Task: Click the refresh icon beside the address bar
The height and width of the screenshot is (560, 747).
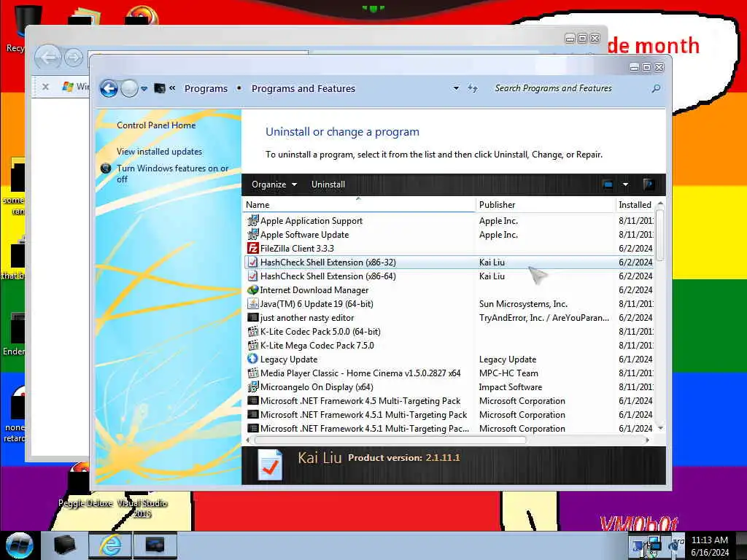Action: 472,88
